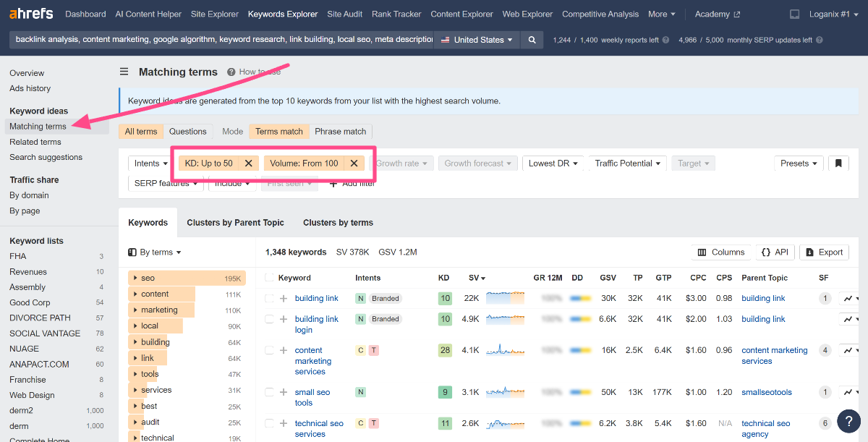The image size is (868, 442).
Task: Click the keyword search input field
Action: 221,40
